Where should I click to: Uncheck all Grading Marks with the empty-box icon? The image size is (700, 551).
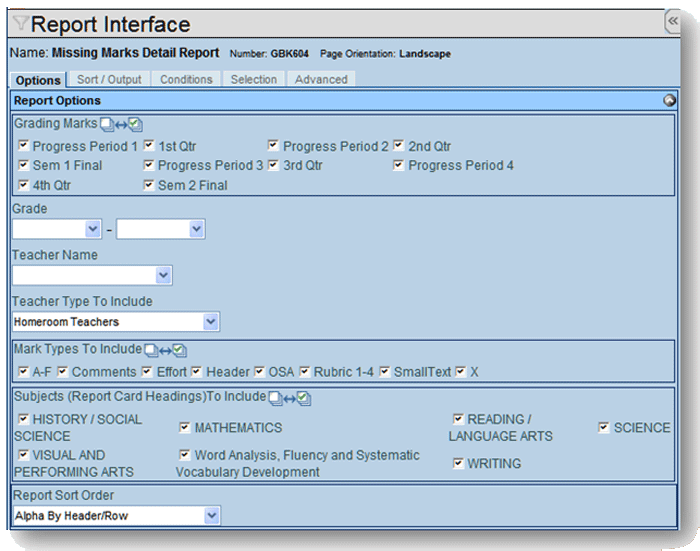click(x=107, y=125)
